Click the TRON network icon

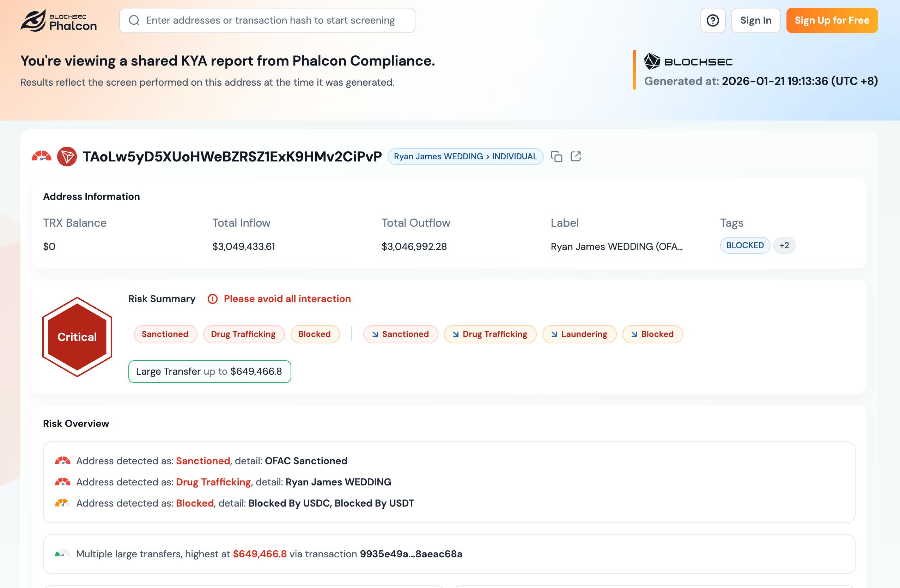pos(67,157)
